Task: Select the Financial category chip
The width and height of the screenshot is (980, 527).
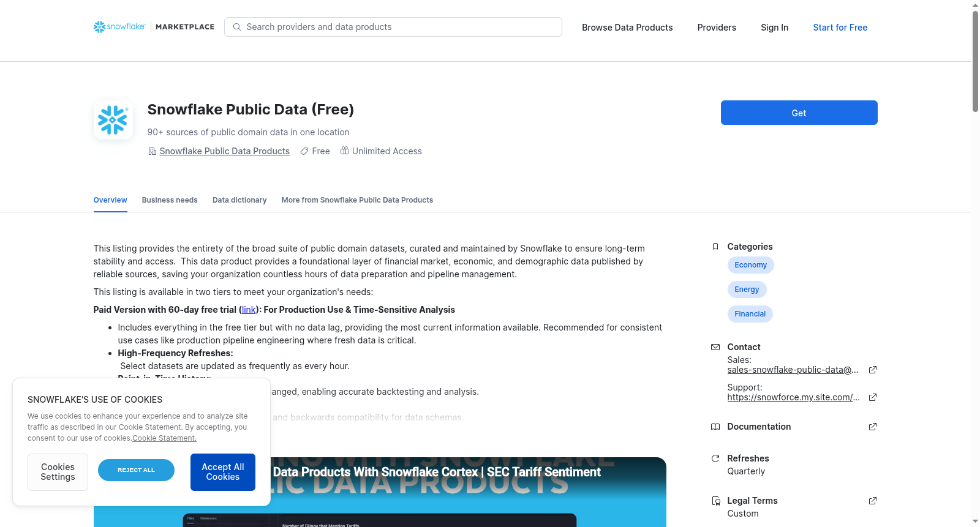Action: coord(750,314)
